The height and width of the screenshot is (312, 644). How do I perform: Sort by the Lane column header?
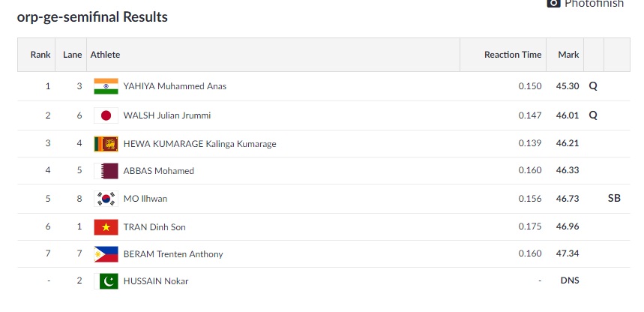point(72,55)
